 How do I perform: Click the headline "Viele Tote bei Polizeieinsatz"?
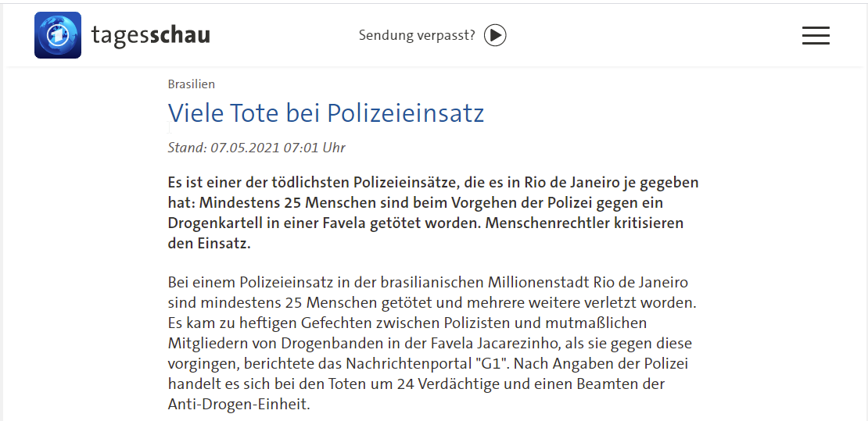click(326, 113)
